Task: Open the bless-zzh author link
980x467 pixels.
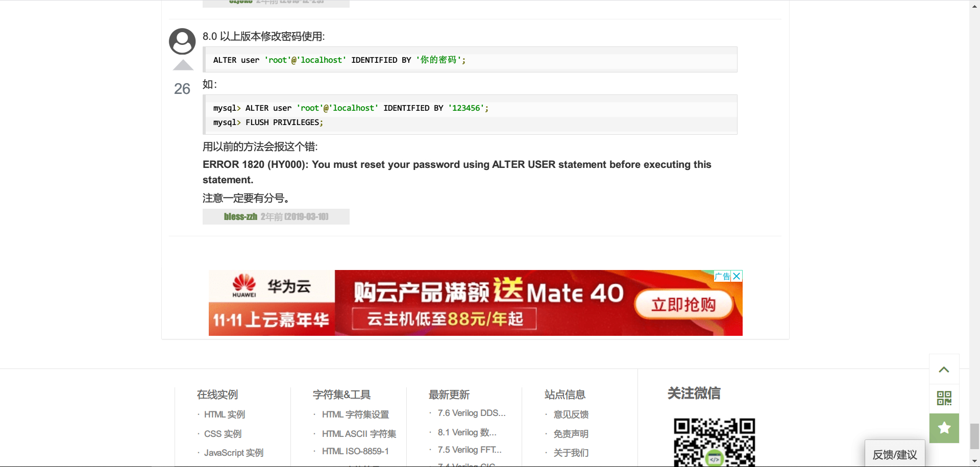Action: pyautogui.click(x=240, y=217)
